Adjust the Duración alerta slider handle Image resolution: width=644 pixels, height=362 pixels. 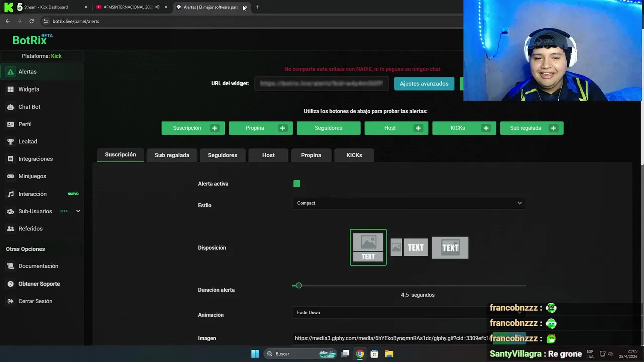coord(298,286)
